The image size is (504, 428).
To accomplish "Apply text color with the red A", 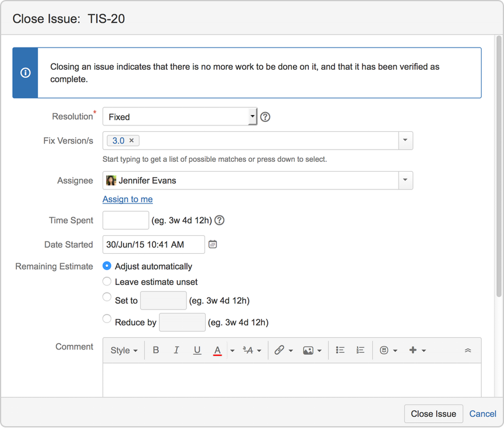I will (217, 350).
